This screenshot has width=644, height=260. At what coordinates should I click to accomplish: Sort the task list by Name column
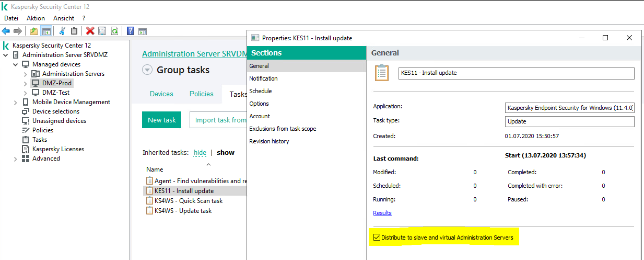[x=155, y=169]
